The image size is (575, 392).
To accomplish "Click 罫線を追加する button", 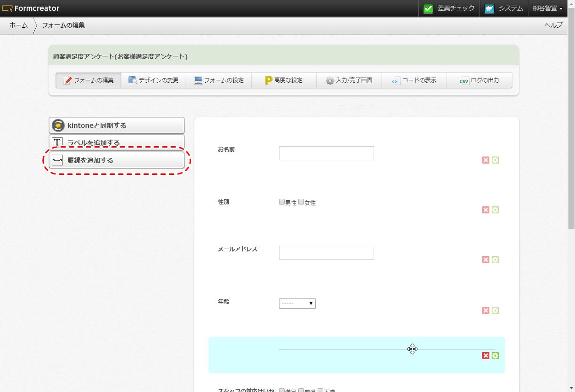I will 117,160.
